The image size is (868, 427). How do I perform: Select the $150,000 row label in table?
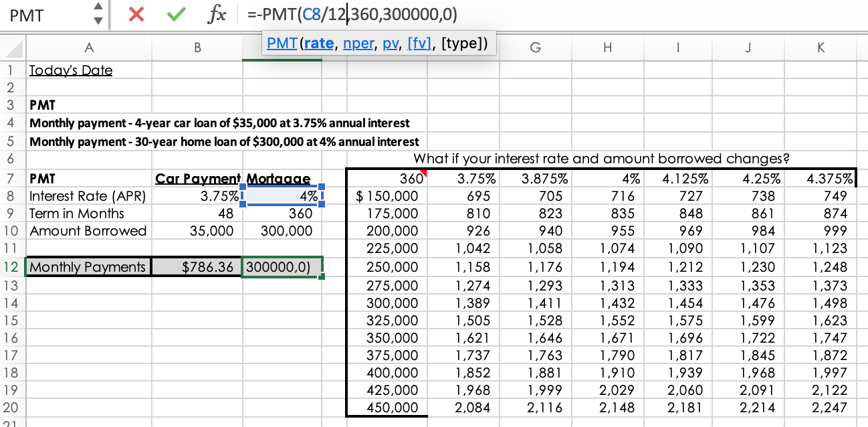coord(387,196)
